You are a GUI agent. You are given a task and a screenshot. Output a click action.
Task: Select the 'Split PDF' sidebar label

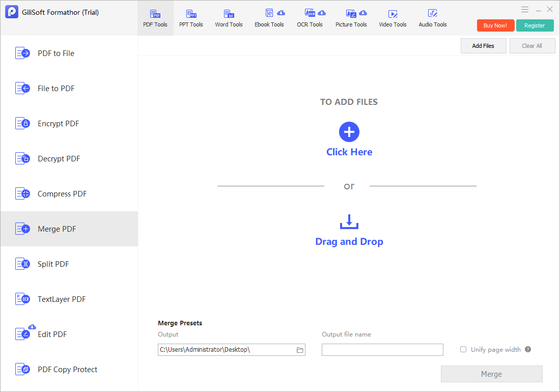point(53,264)
